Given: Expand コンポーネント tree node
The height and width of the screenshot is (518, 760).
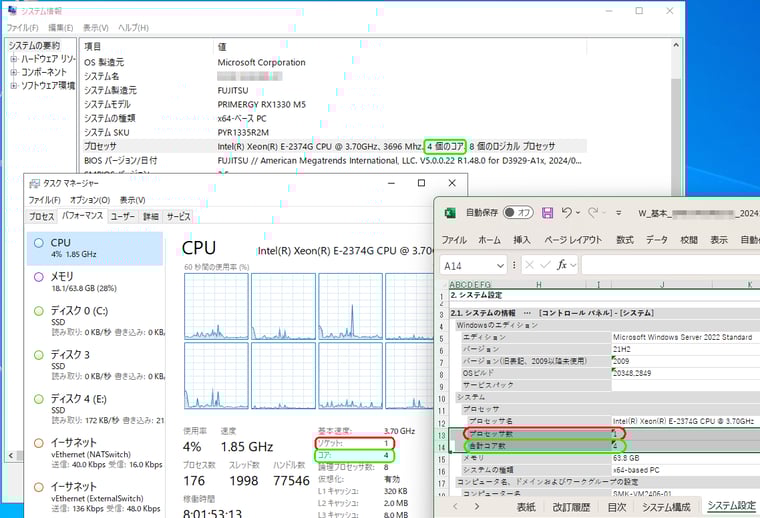Looking at the screenshot, I should tap(14, 72).
